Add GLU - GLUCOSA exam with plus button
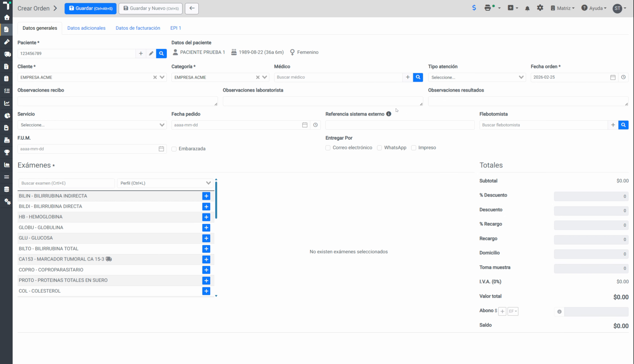Screen dimensions: 634x364 pyautogui.click(x=206, y=238)
